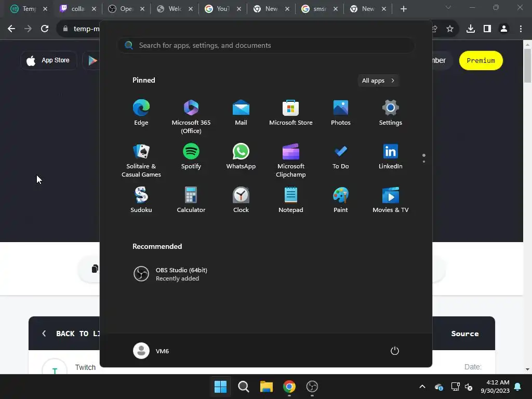Open Edge from pinned apps

(x=141, y=113)
